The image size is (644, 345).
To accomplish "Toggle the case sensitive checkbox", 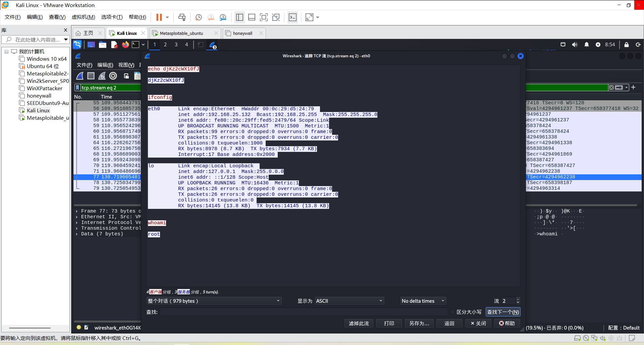I will click(452, 312).
